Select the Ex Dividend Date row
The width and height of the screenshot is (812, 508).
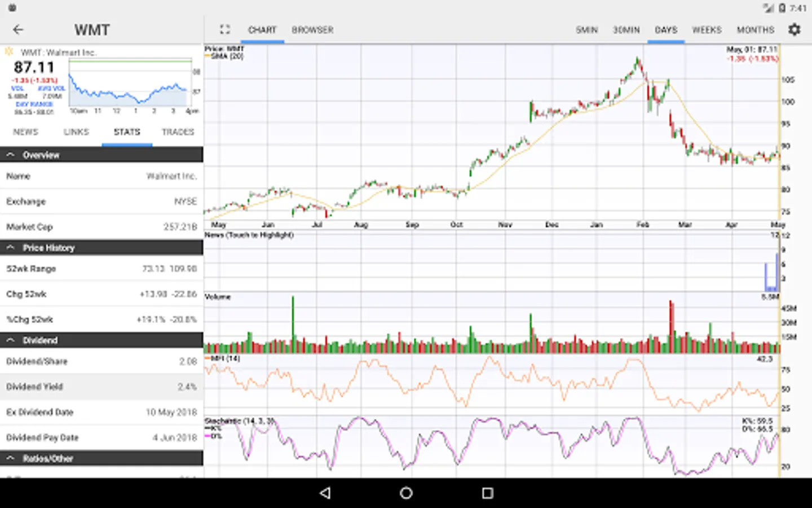click(101, 412)
